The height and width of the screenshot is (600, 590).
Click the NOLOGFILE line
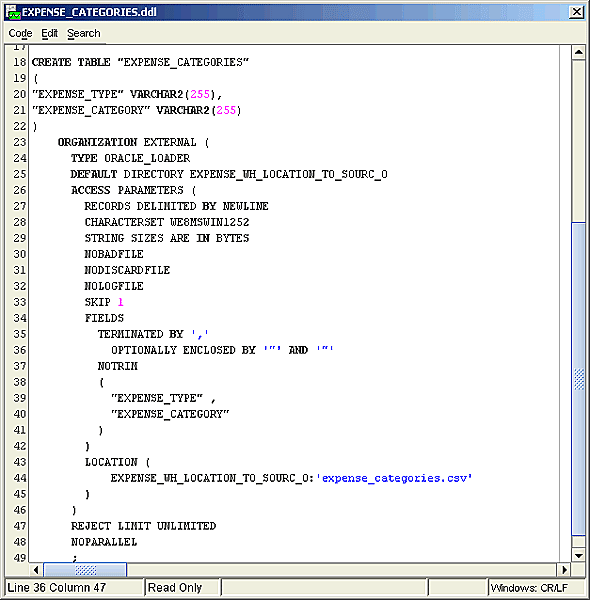click(x=114, y=286)
